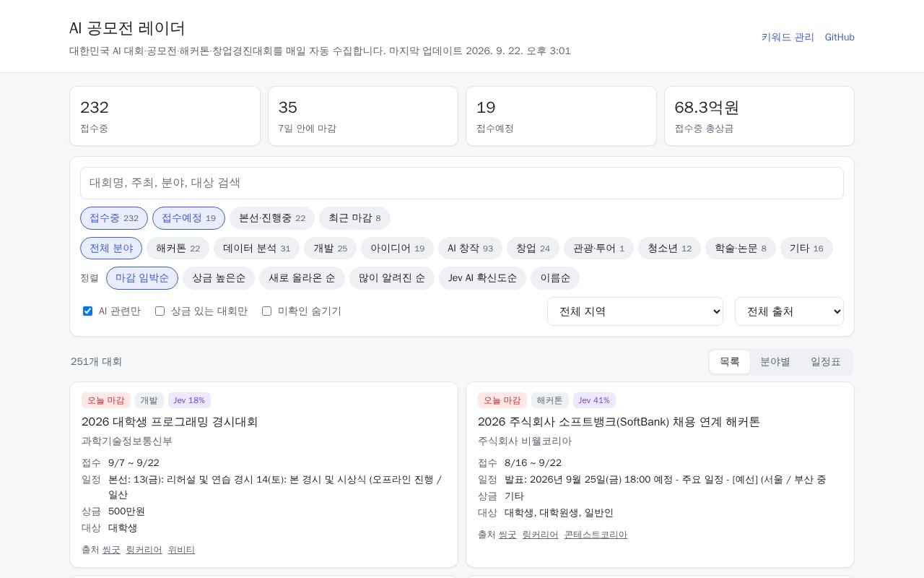The width and height of the screenshot is (924, 578).
Task: Switch to the 분야별 view tab
Action: coord(775,362)
